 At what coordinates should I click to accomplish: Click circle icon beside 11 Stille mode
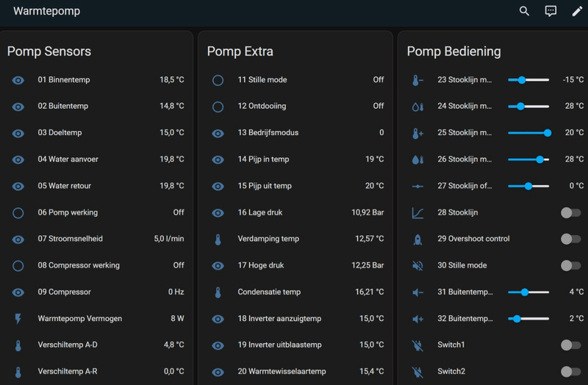(x=218, y=80)
